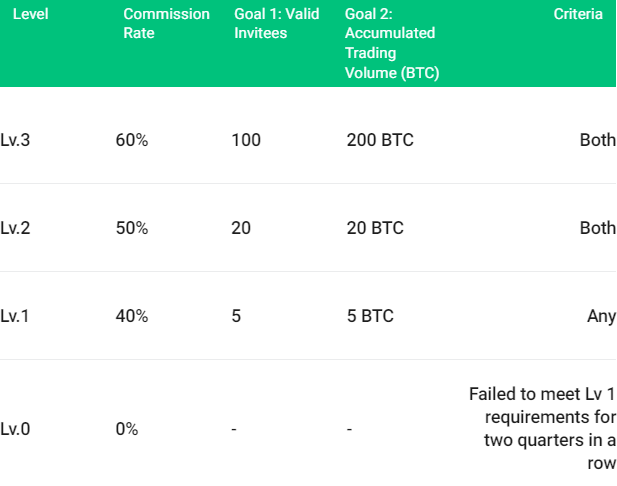Click the Level column header

point(30,14)
